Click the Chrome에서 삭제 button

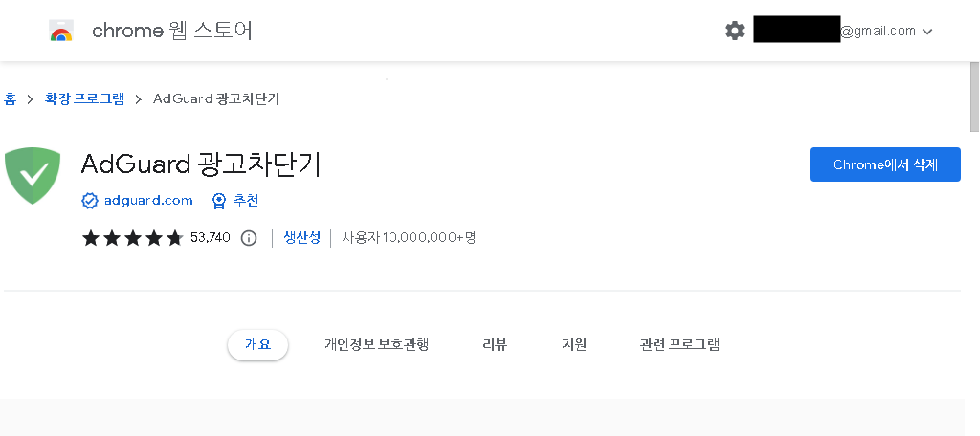click(x=885, y=164)
